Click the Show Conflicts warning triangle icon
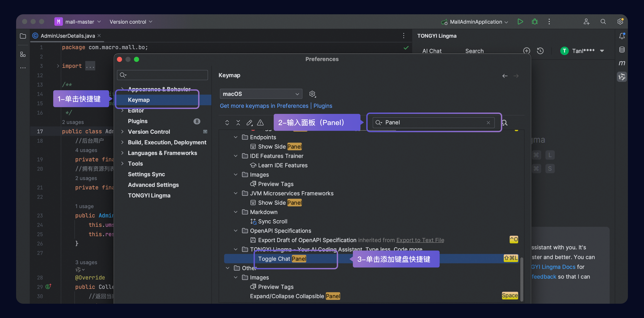This screenshot has height=318, width=644. pos(260,123)
